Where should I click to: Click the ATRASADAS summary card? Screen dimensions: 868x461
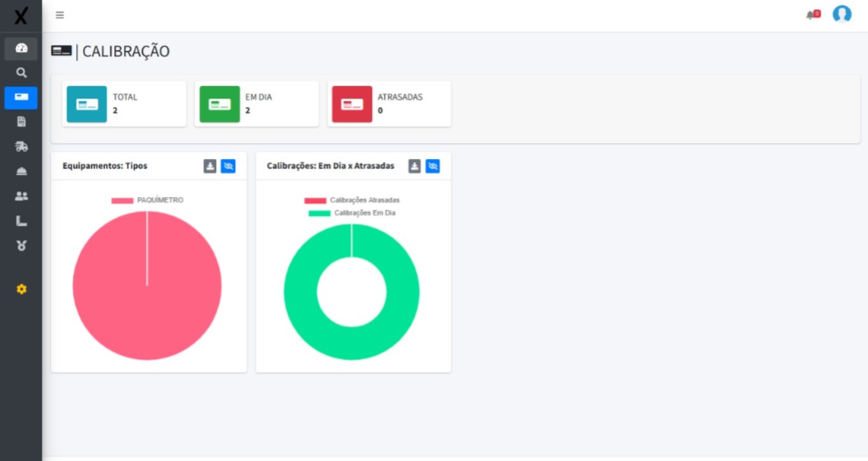pyautogui.click(x=389, y=104)
